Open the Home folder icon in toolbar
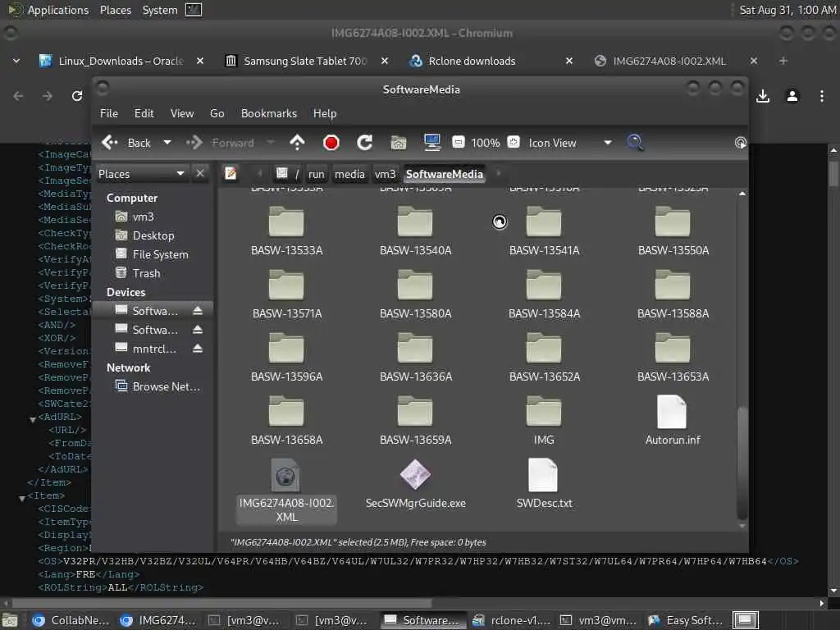 pyautogui.click(x=399, y=143)
